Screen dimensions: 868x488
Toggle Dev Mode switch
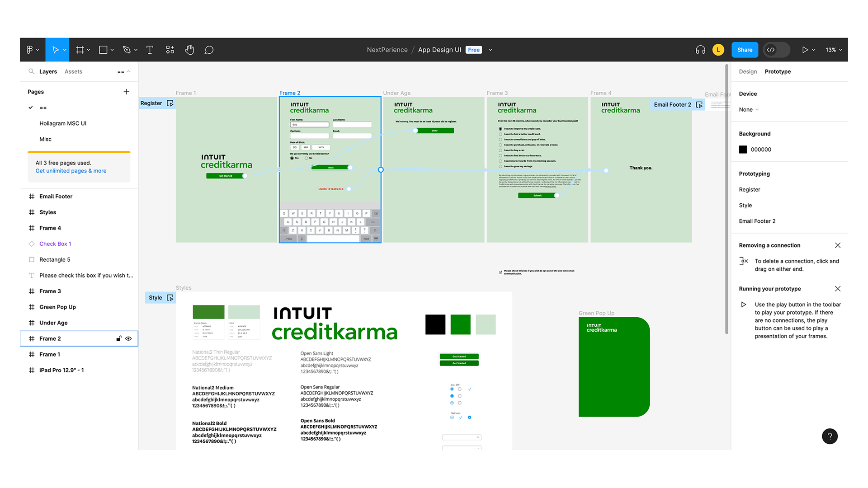tap(776, 50)
